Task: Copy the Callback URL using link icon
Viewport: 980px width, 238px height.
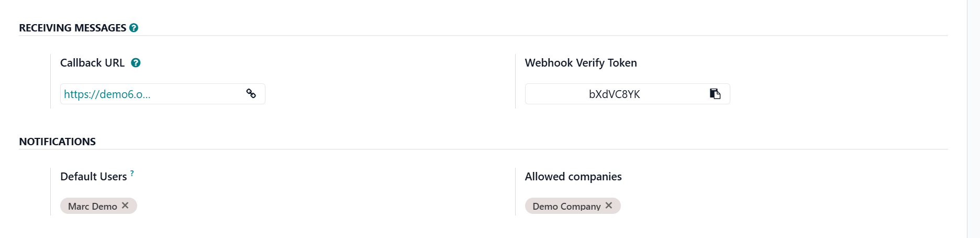Action: pos(251,94)
